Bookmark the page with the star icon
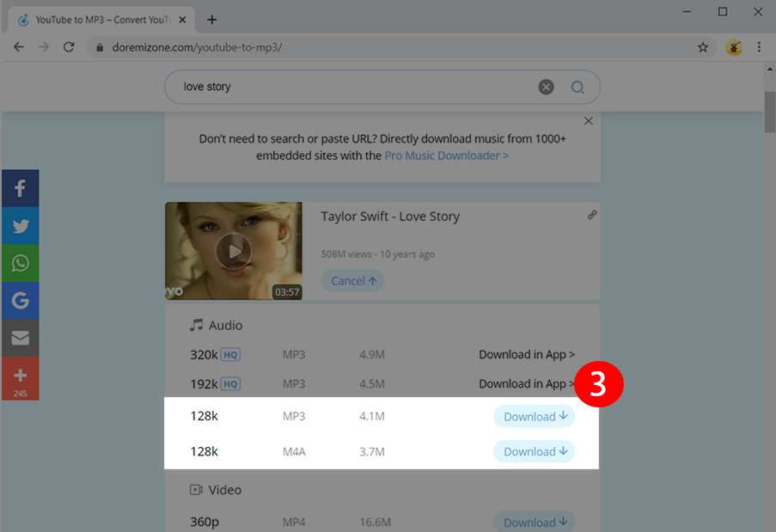Viewport: 776px width, 532px height. pyautogui.click(x=703, y=47)
